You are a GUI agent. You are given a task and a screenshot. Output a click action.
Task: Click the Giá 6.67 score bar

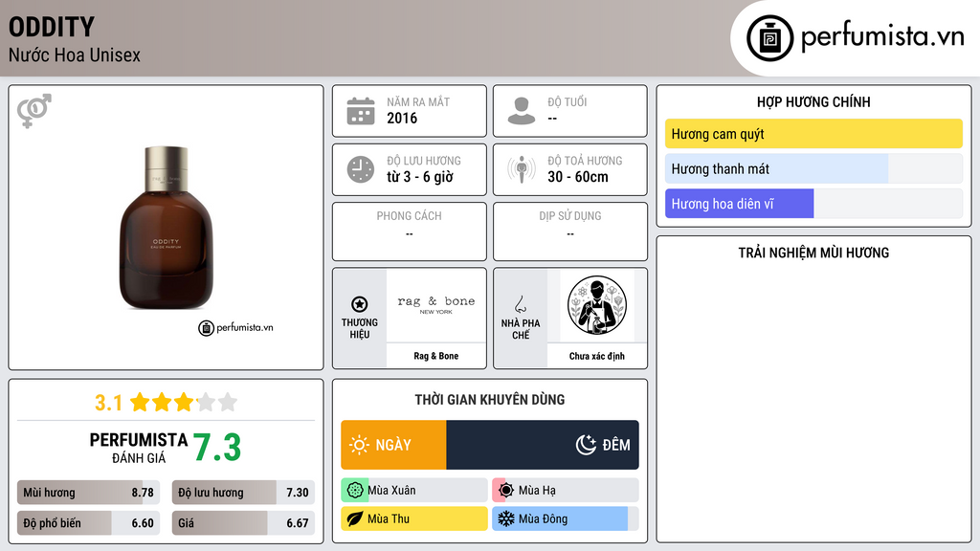pyautogui.click(x=244, y=523)
